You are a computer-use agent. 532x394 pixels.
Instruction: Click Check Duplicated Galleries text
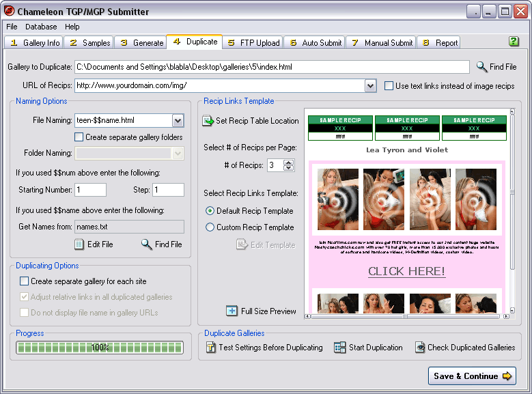pyautogui.click(x=471, y=348)
